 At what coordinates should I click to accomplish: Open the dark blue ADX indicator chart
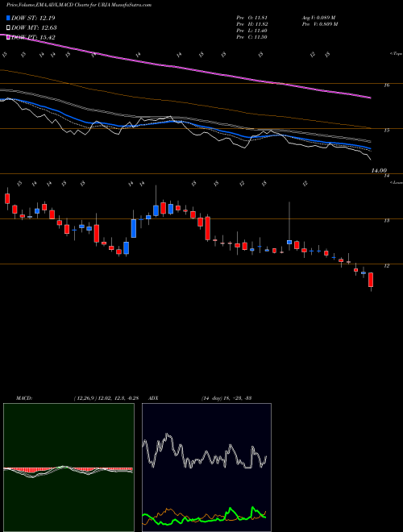coord(206,468)
